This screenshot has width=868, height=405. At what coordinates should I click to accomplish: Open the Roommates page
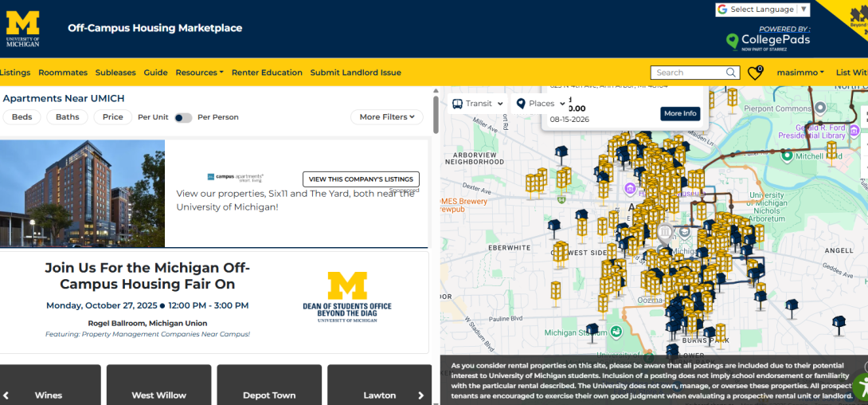click(x=63, y=73)
